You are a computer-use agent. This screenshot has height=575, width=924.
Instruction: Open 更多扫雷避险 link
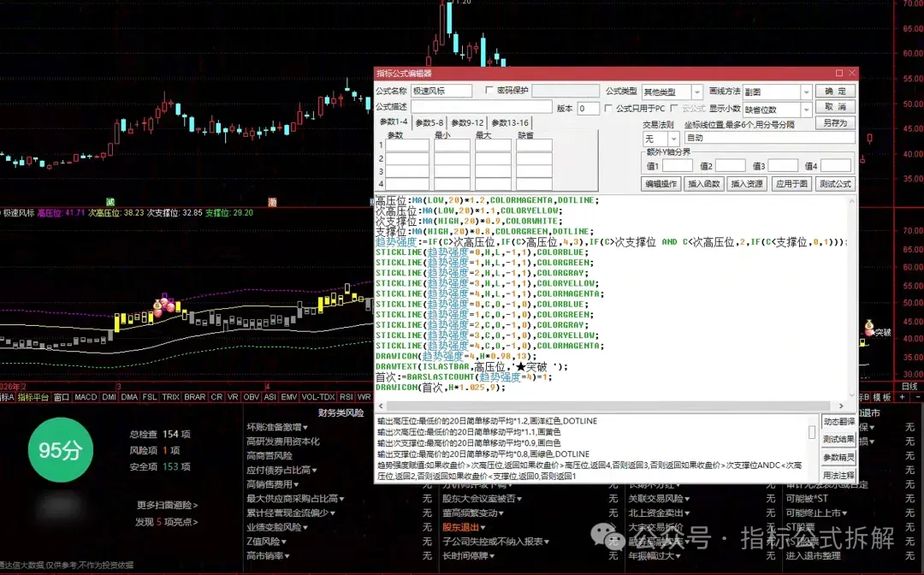point(168,505)
